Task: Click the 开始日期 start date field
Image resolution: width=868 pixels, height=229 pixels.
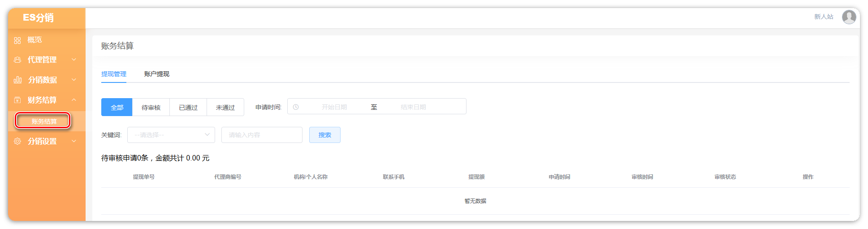Action: [x=334, y=107]
